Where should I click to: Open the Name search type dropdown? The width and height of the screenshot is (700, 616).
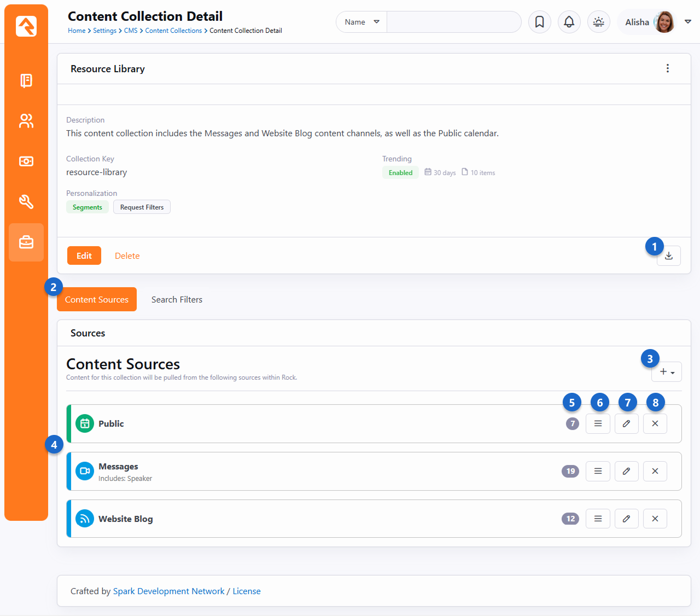coord(361,22)
